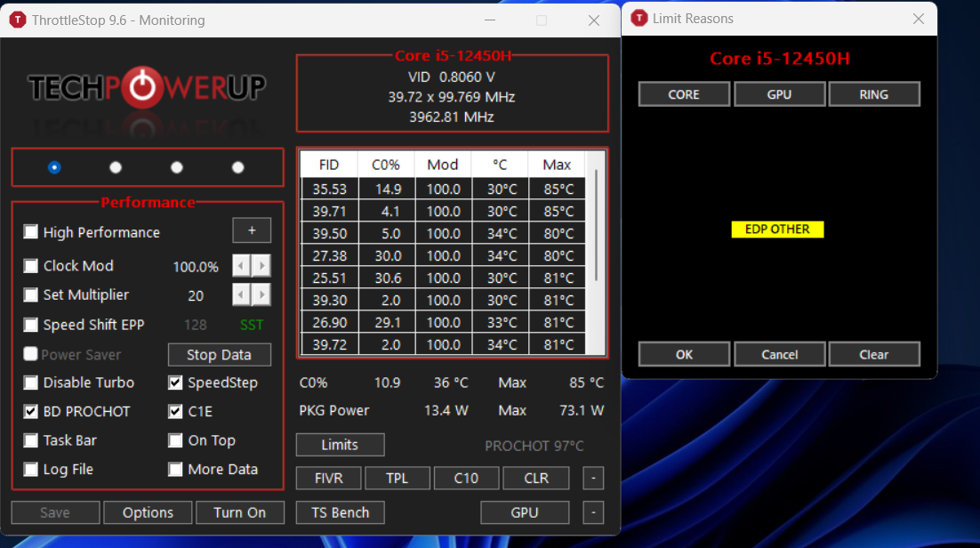Screen dimensions: 980x548
Task: Click the minus button next to CLR
Action: pos(593,478)
